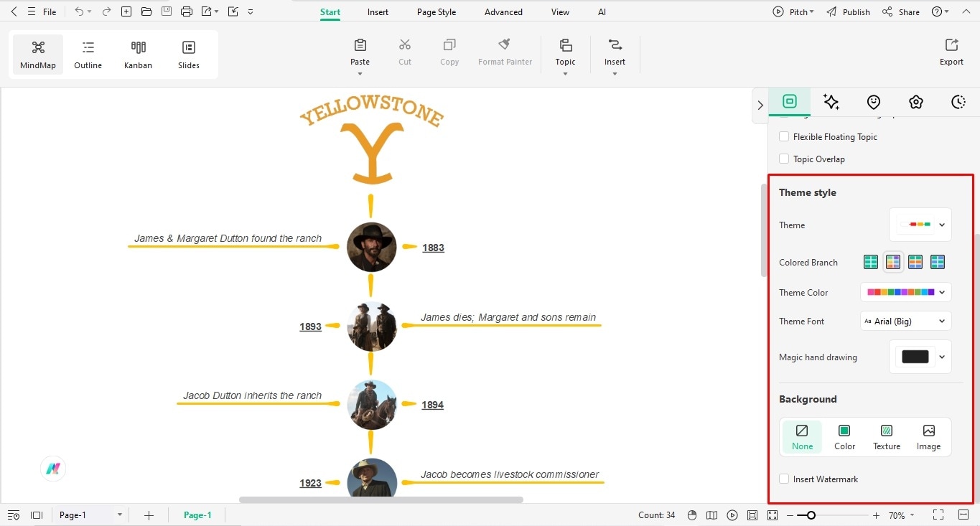This screenshot has height=526, width=980.
Task: Switch to MindMap view mode
Action: click(38, 55)
